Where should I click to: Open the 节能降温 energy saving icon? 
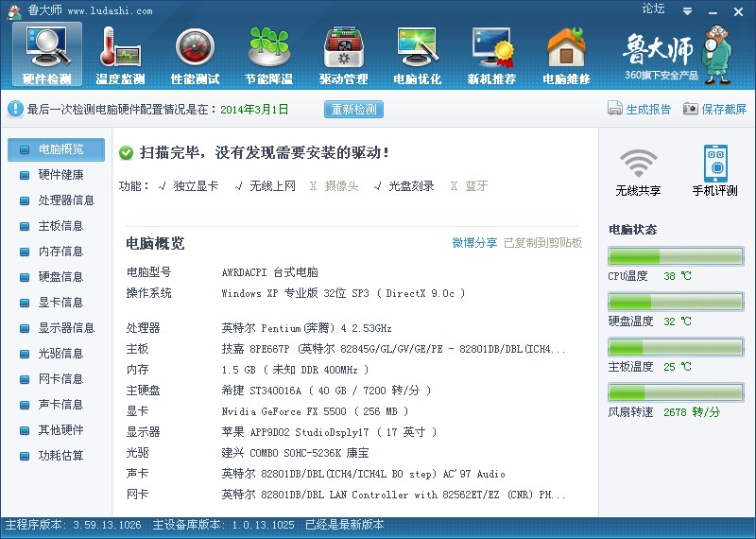[x=268, y=52]
